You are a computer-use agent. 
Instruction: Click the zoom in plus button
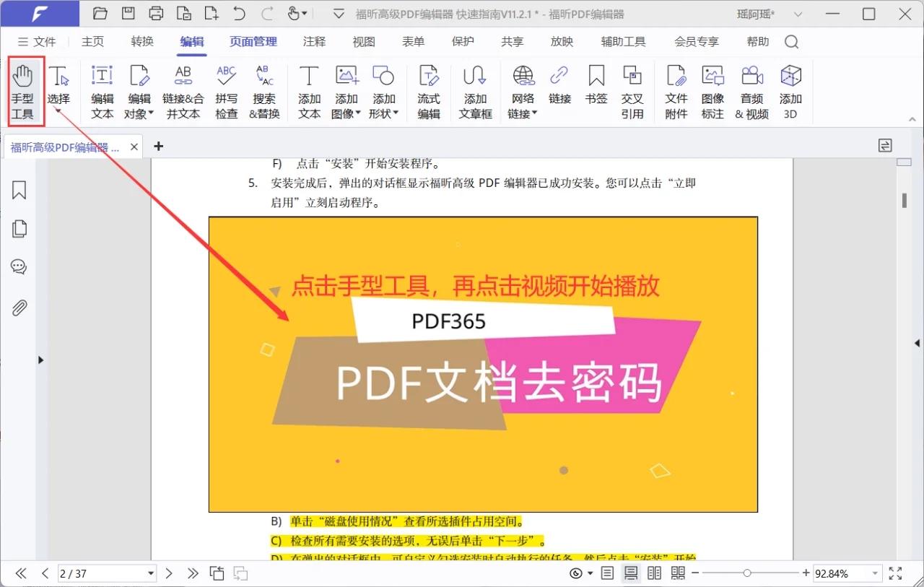806,573
